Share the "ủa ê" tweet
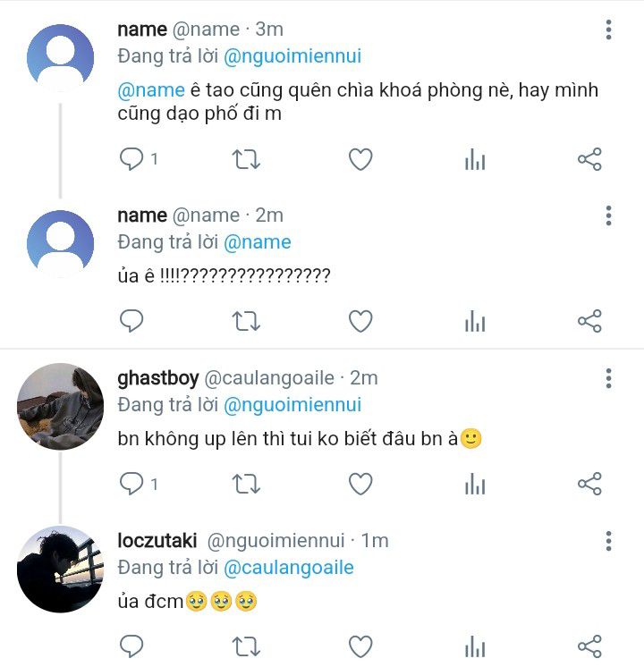 point(589,320)
